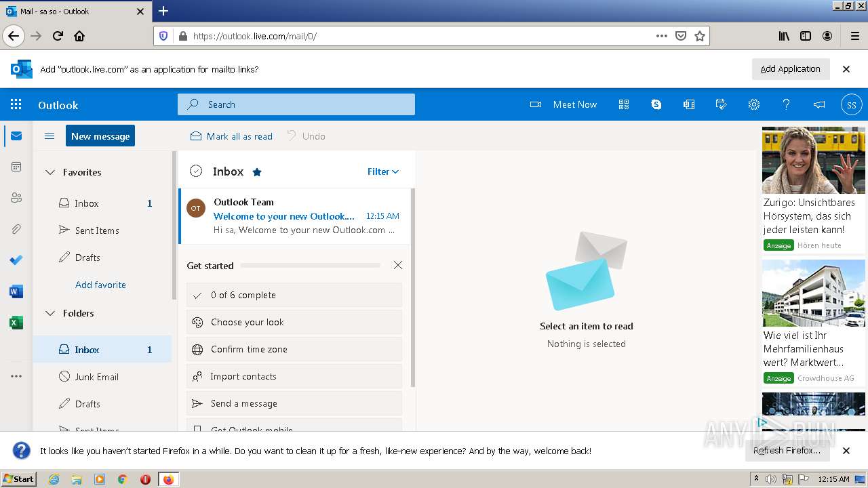
Task: Open Firefox hamburger menu
Action: click(x=855, y=36)
